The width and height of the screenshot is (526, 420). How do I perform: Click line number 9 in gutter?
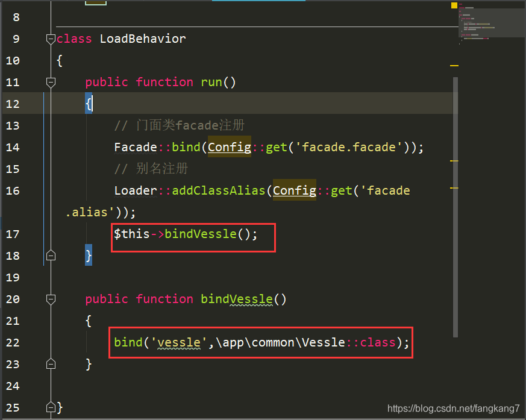tap(16, 39)
